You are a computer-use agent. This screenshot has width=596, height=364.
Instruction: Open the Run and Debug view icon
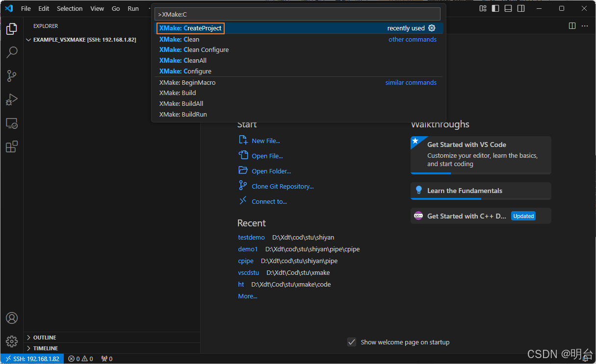pyautogui.click(x=12, y=99)
